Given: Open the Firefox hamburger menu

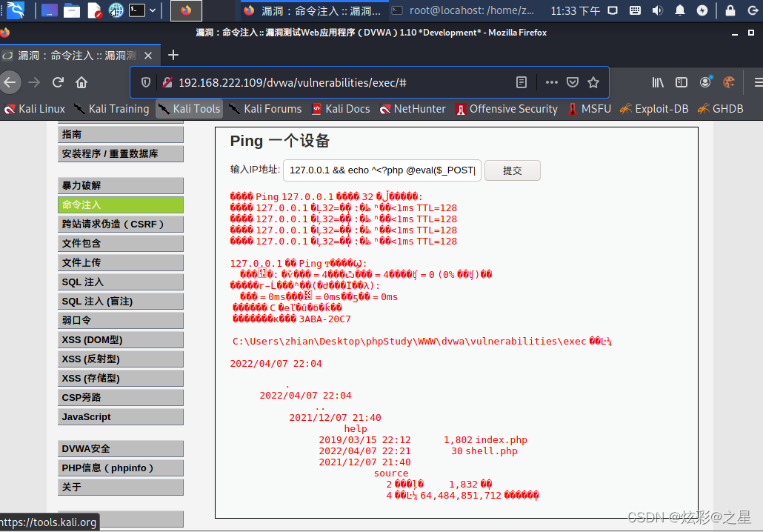Looking at the screenshot, I should click(x=758, y=82).
